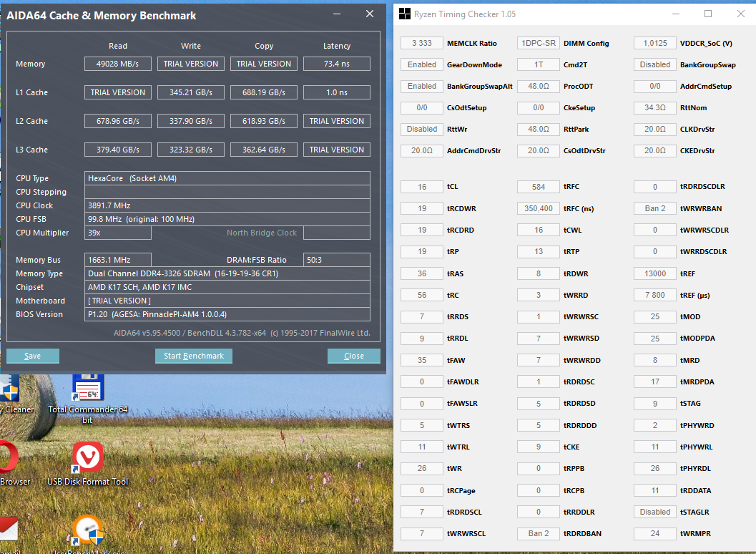Click the Memory Bus 1663.1 MHz field
756x554 pixels.
coord(117,260)
